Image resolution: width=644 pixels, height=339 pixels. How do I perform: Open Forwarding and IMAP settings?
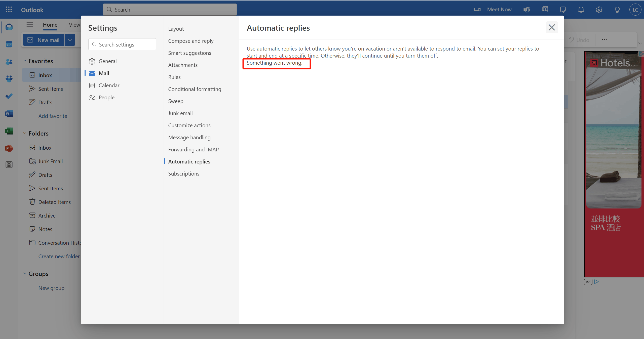point(193,150)
